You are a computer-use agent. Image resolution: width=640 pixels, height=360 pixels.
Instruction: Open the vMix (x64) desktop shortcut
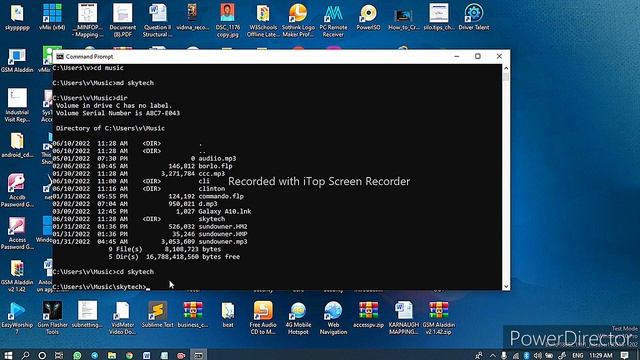(52, 17)
